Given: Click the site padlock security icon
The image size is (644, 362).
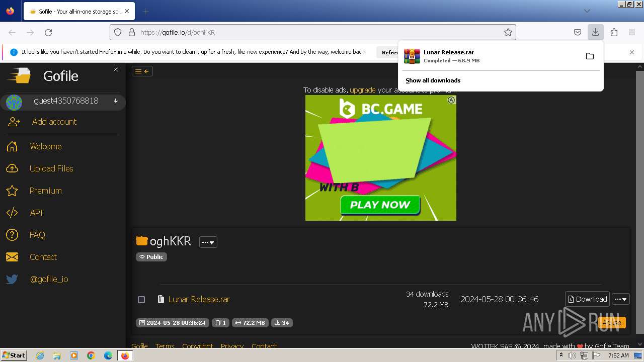Looking at the screenshot, I should click(132, 32).
